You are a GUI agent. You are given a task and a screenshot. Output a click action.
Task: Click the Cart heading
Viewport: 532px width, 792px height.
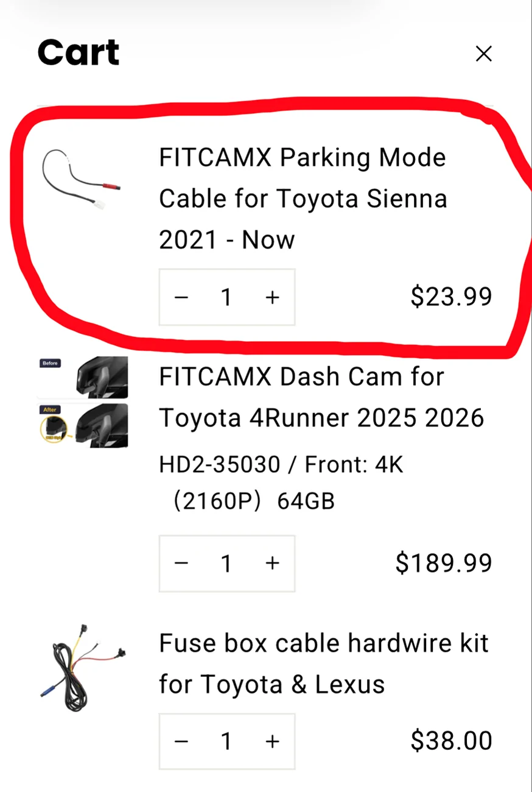click(x=79, y=52)
